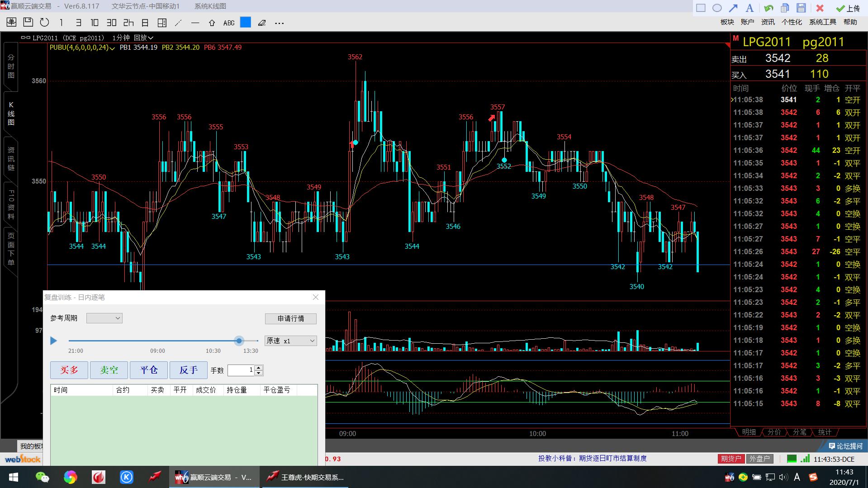Select the ABC text annotation tool
The image size is (868, 488).
(229, 23)
